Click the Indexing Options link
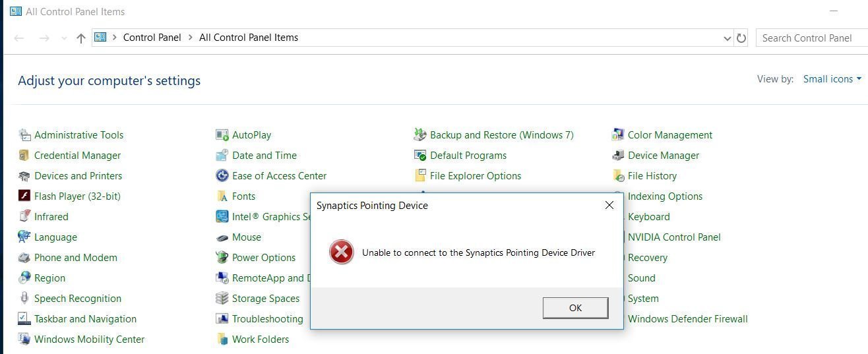The height and width of the screenshot is (354, 868). (x=665, y=196)
